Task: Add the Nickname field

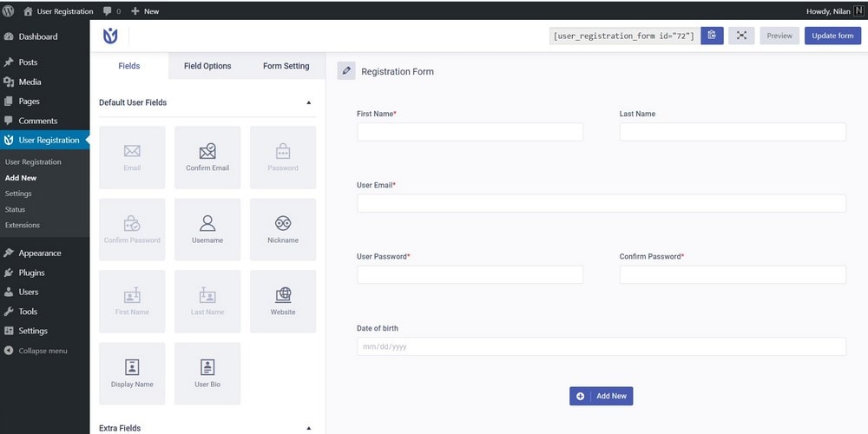Action: tap(283, 229)
